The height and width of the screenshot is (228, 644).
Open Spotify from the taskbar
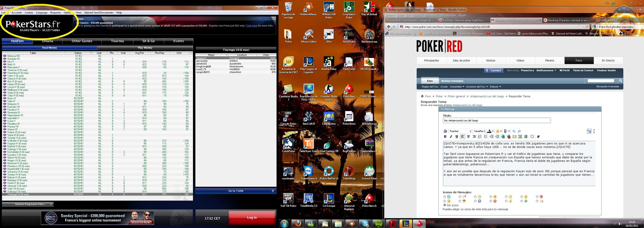pyautogui.click(x=379, y=224)
